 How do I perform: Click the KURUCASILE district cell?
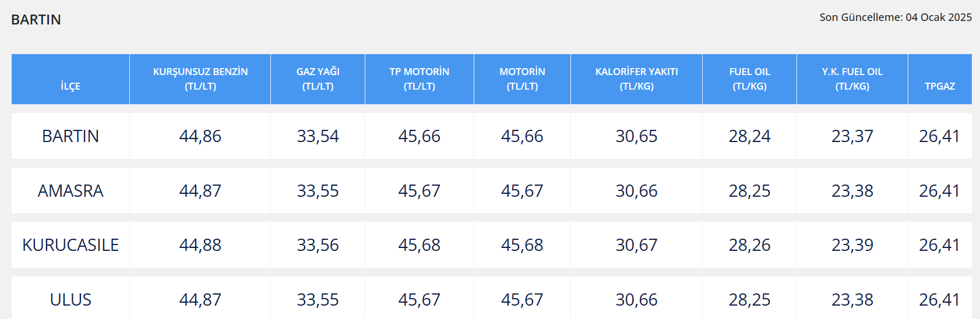(70, 245)
